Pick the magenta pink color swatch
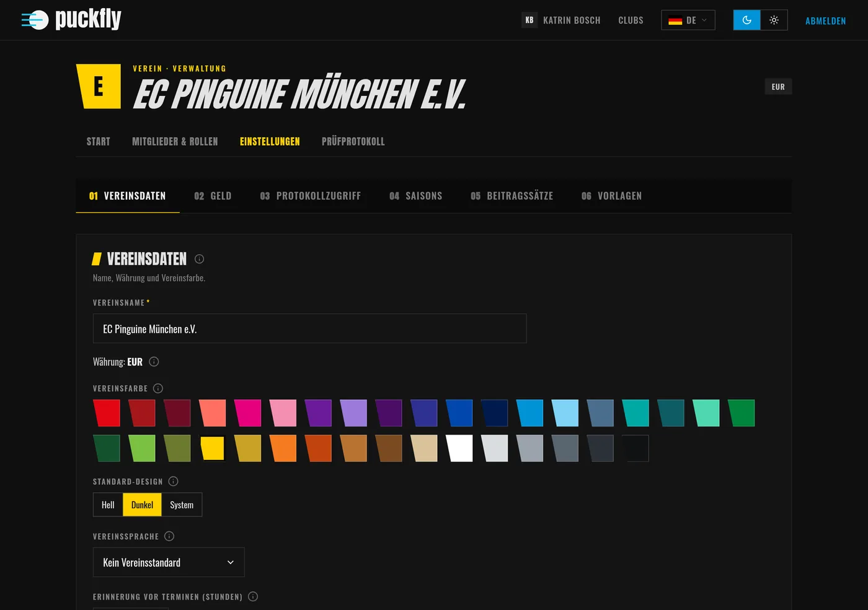Screen dimensions: 868x610 coord(248,413)
